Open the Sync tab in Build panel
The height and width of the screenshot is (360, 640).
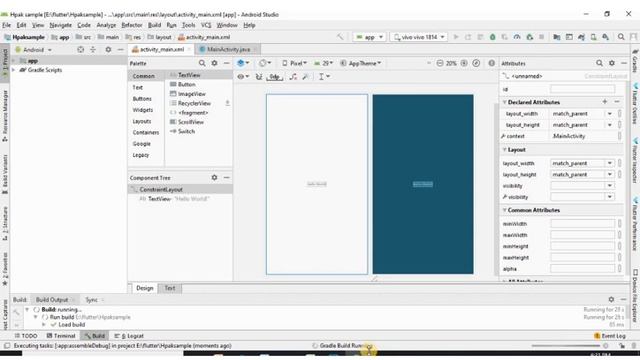[x=91, y=300]
